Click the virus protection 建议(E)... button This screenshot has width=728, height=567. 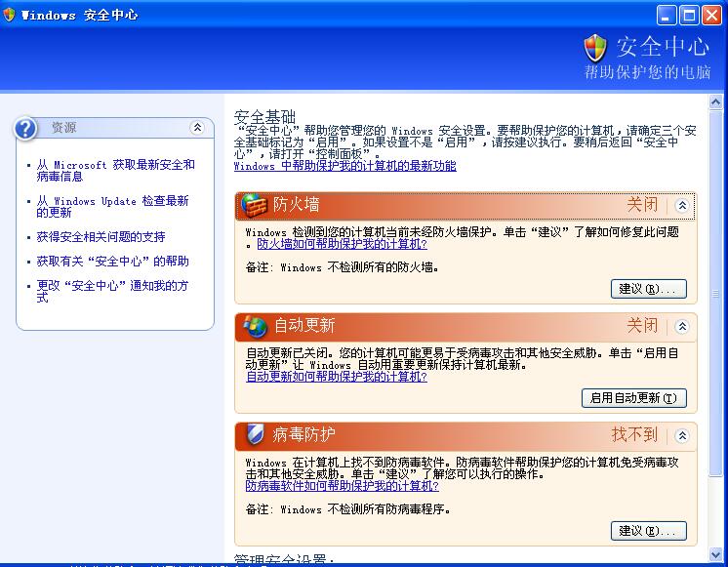[649, 531]
